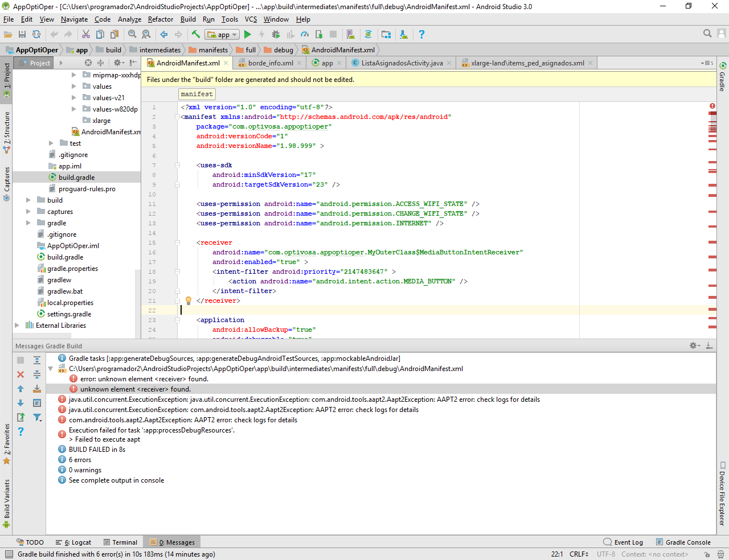Screen dimensions: 729x560
Task: Click expand all icon in Messages panel
Action: pyautogui.click(x=37, y=360)
